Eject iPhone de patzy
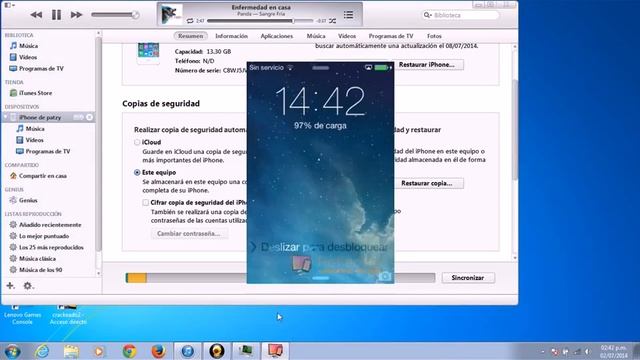 89,117
